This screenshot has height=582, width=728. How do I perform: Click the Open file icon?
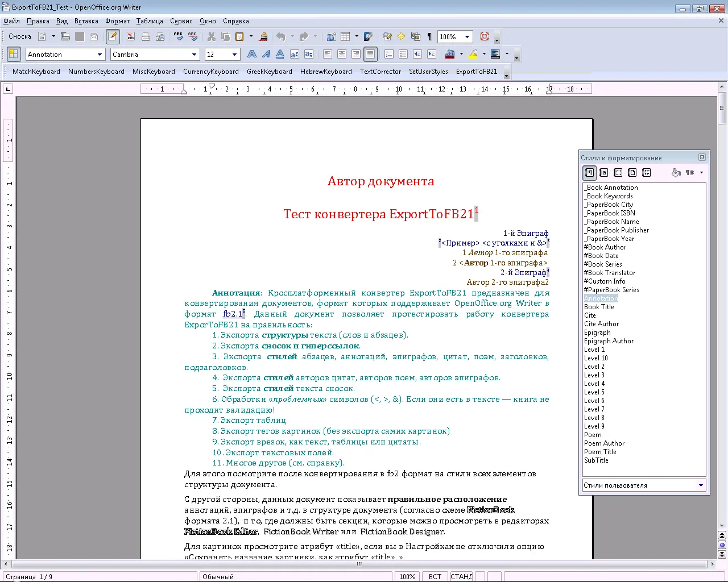(x=65, y=36)
